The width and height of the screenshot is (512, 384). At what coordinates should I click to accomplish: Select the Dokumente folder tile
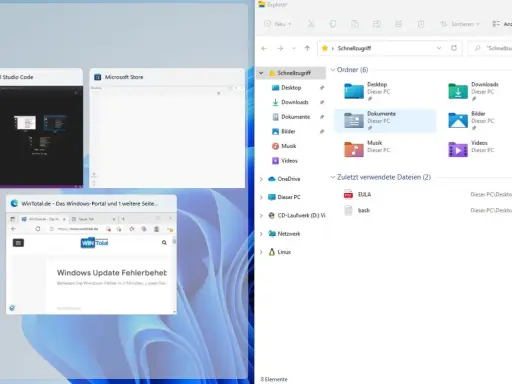coord(385,121)
